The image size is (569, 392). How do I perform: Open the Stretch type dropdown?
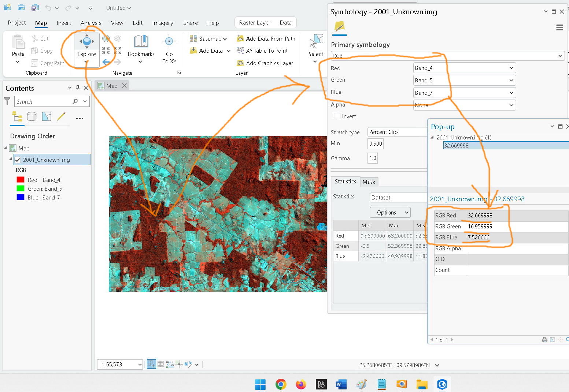tap(397, 132)
